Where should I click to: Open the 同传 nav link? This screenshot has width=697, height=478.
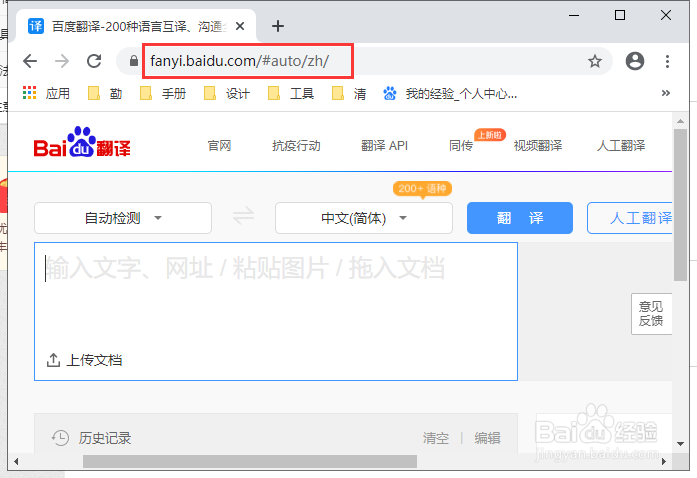[461, 145]
